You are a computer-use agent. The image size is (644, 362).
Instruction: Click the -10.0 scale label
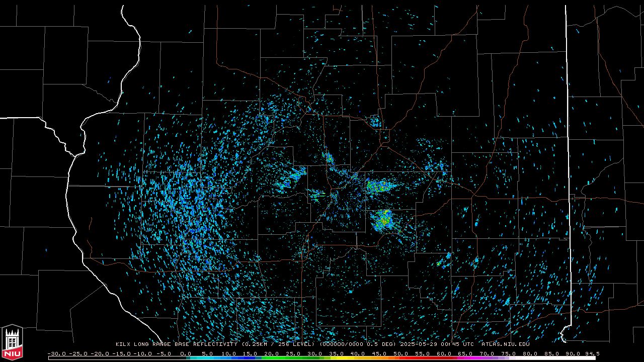click(143, 354)
